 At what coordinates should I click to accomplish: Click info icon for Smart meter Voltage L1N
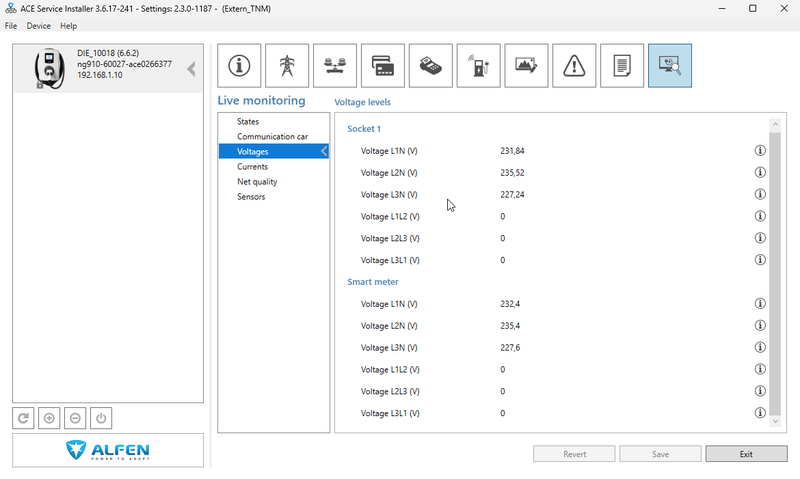coord(760,304)
